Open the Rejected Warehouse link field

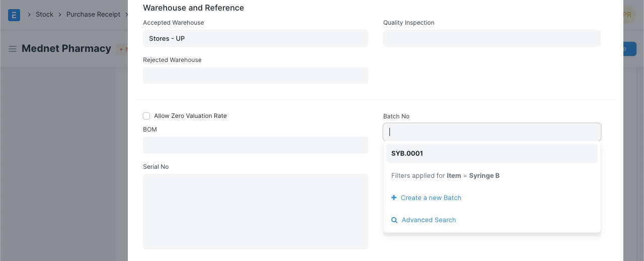click(255, 76)
